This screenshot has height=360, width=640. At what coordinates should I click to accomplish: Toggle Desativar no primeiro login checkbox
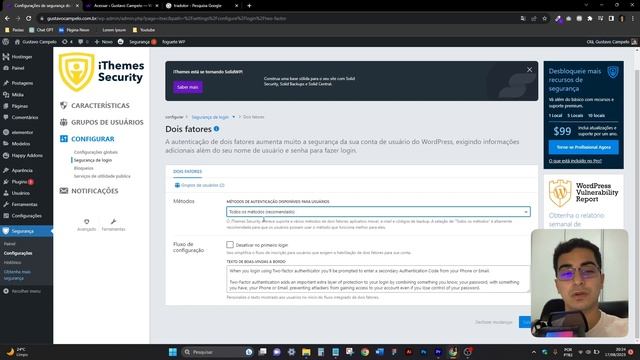click(x=230, y=244)
